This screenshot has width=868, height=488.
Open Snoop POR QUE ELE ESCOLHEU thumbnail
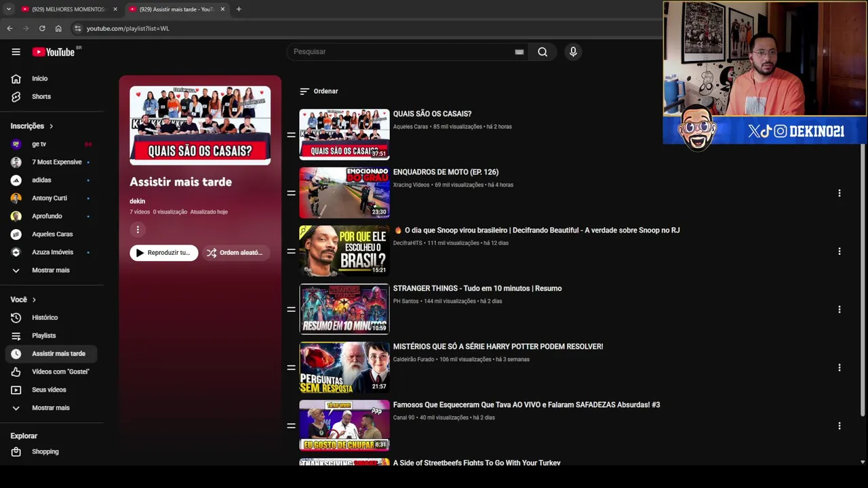pos(344,251)
